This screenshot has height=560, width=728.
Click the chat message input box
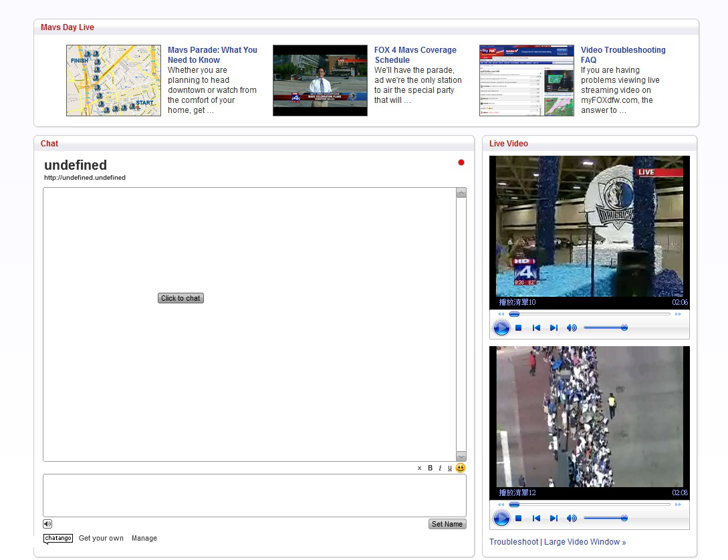255,495
